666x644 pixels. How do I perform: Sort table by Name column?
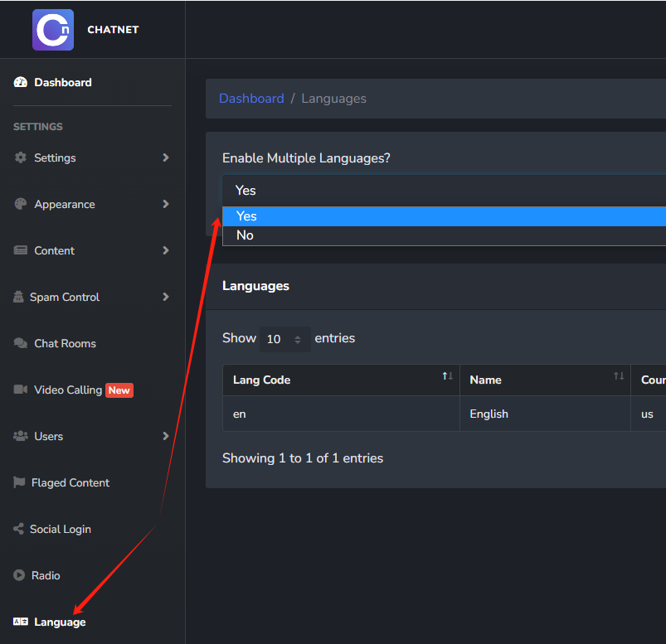coord(618,377)
